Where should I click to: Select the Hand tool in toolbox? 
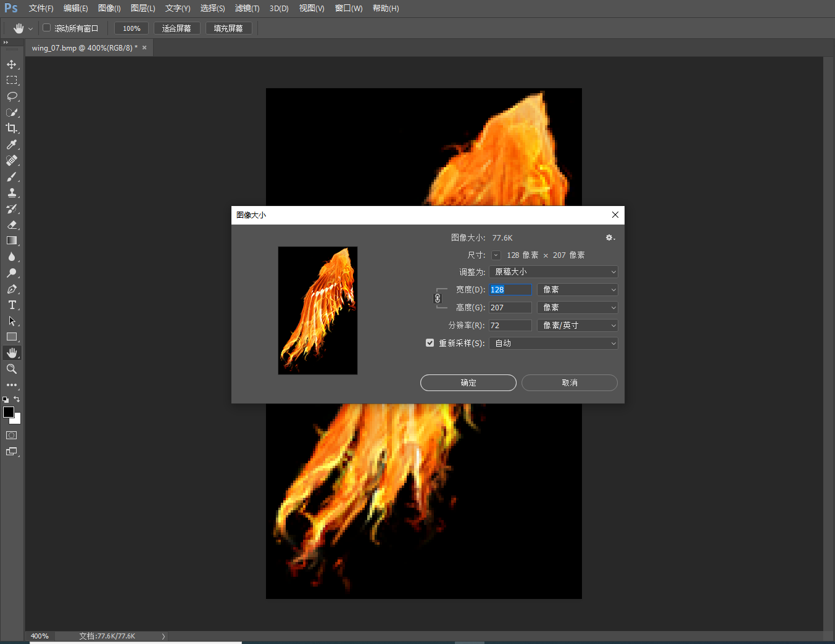tap(12, 353)
